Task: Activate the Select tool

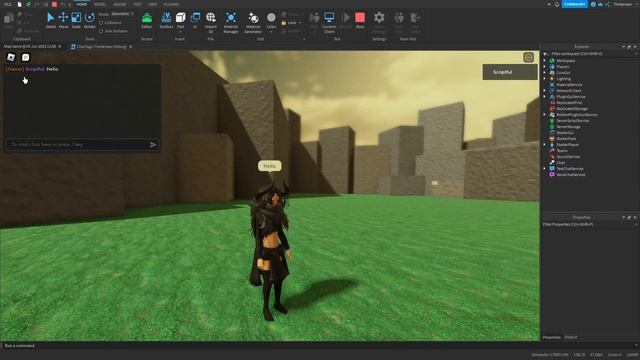Action: pos(51,20)
